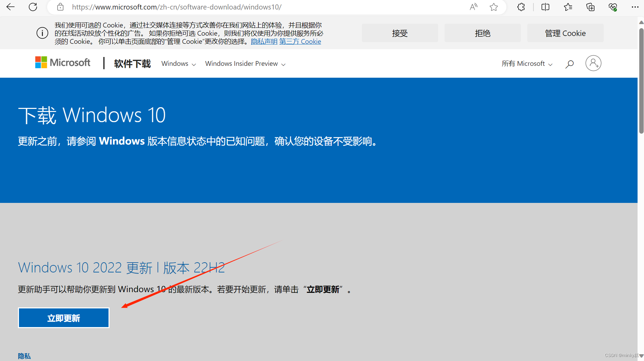
Task: Reject cookies with 拒绝 button
Action: tap(483, 33)
